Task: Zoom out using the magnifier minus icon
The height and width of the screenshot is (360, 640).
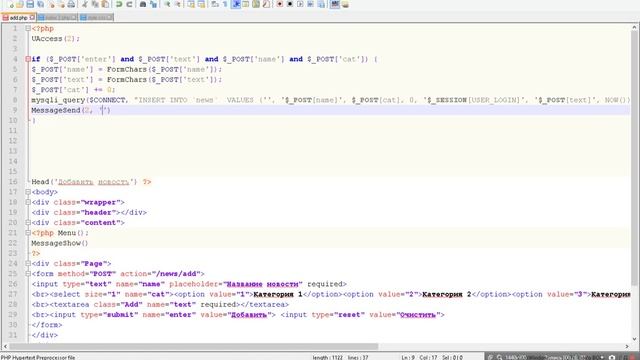Action: [x=178, y=4]
